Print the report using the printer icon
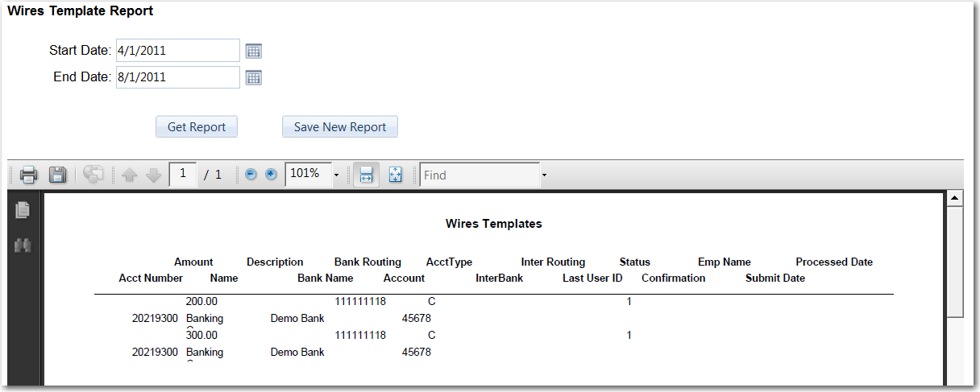 pos(28,175)
